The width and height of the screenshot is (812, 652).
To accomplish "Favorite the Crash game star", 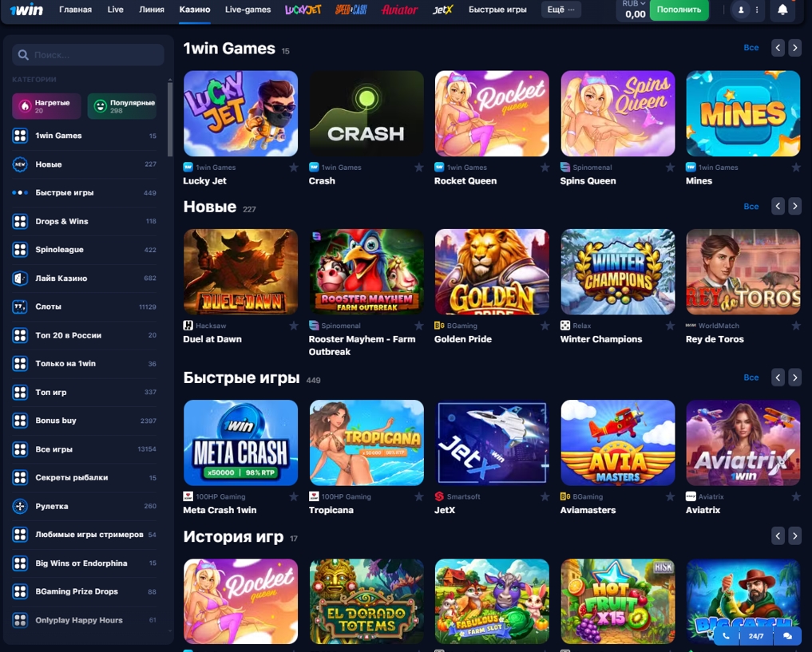I will click(419, 167).
